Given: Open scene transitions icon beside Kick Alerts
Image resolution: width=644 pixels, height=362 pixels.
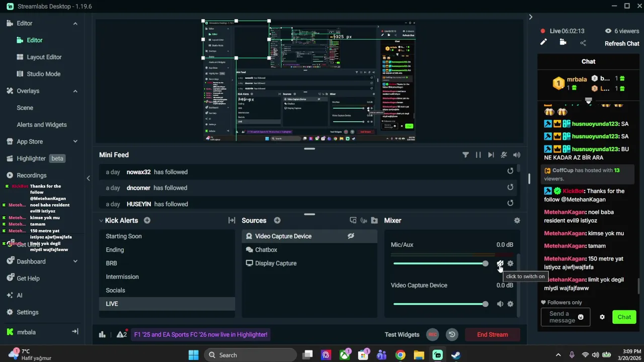Looking at the screenshot, I should [x=232, y=220].
